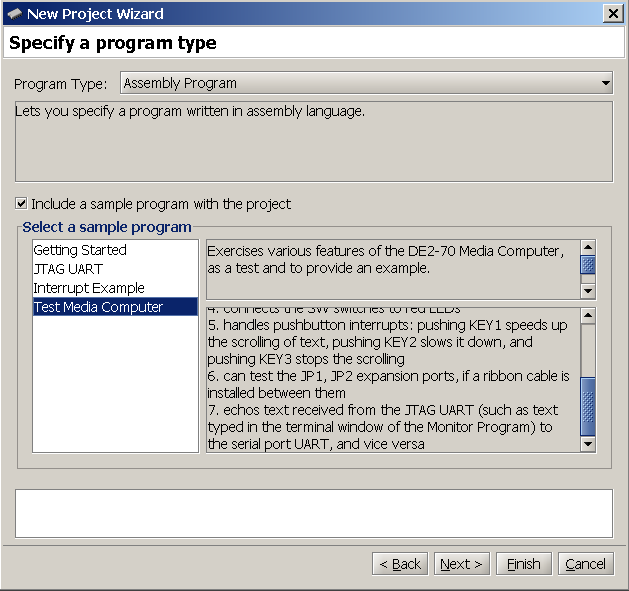Click the empty message box at bottom
This screenshot has width=629, height=591.
[x=314, y=513]
